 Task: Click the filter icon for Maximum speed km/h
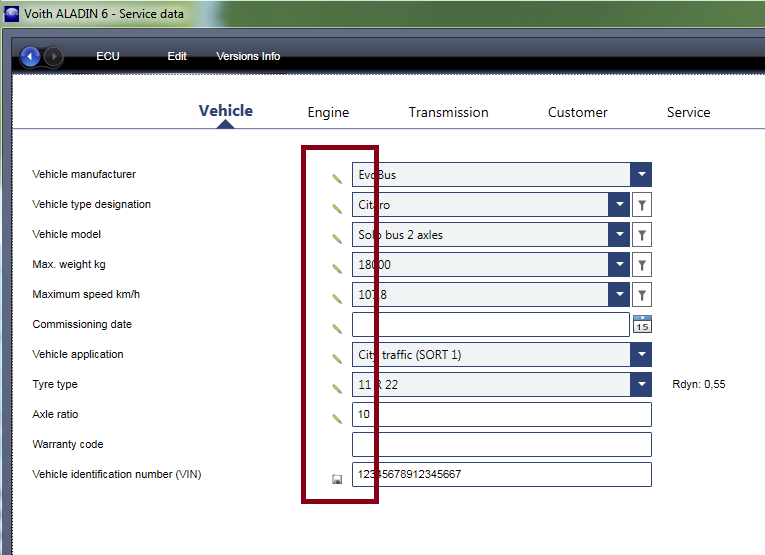click(x=642, y=295)
